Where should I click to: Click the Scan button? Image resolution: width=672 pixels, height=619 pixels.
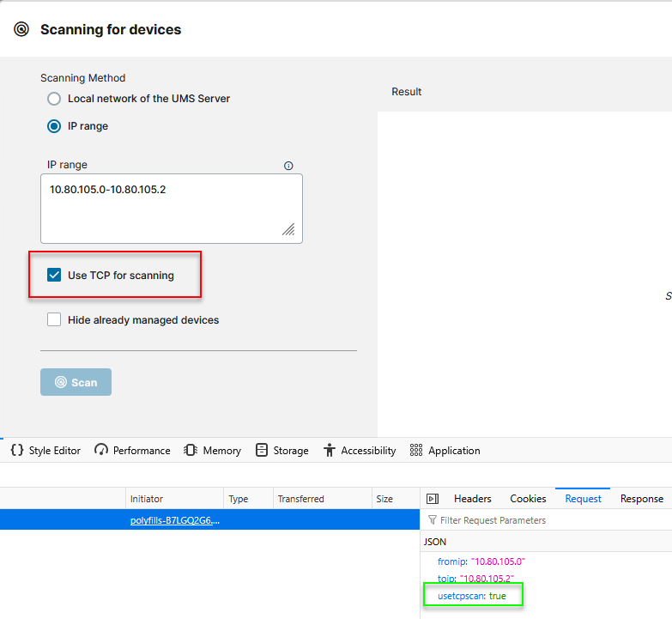(x=76, y=382)
